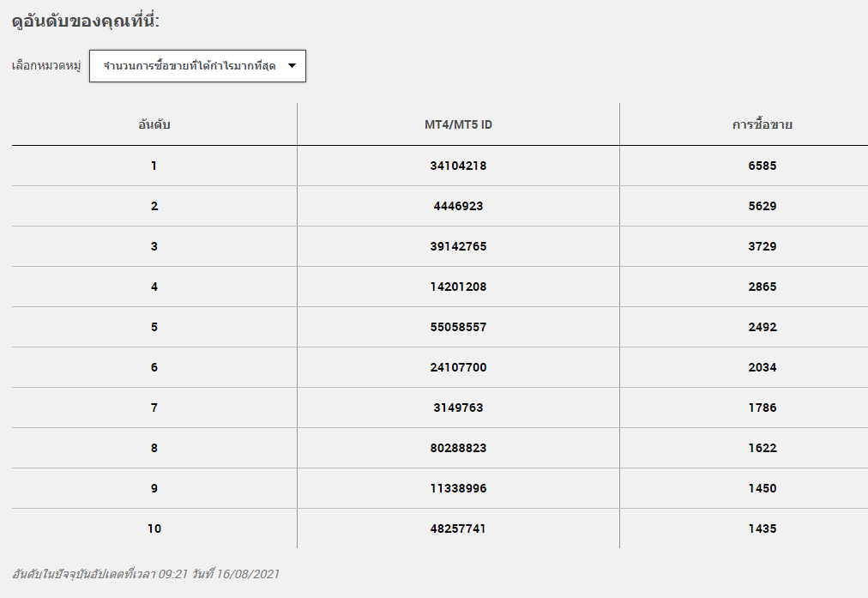Click the เลือกหมวดหมู่ label
Screen dimensions: 868x598
point(46,66)
